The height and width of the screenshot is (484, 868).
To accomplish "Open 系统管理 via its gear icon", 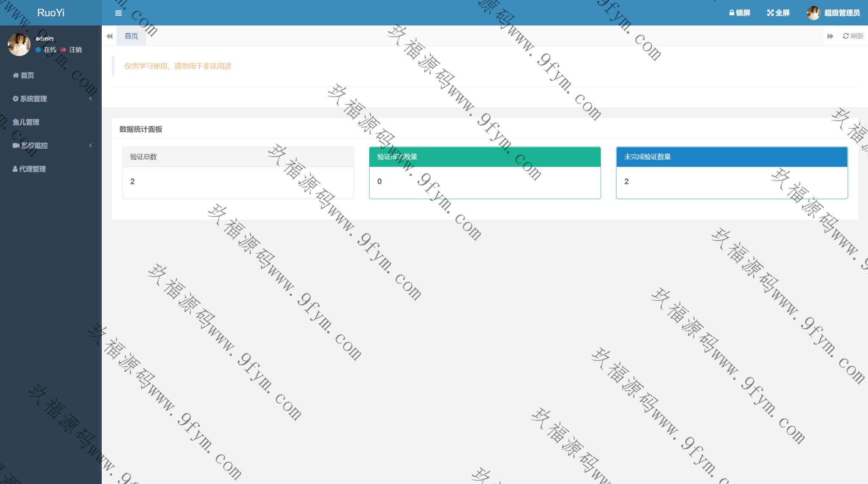I will coord(16,99).
